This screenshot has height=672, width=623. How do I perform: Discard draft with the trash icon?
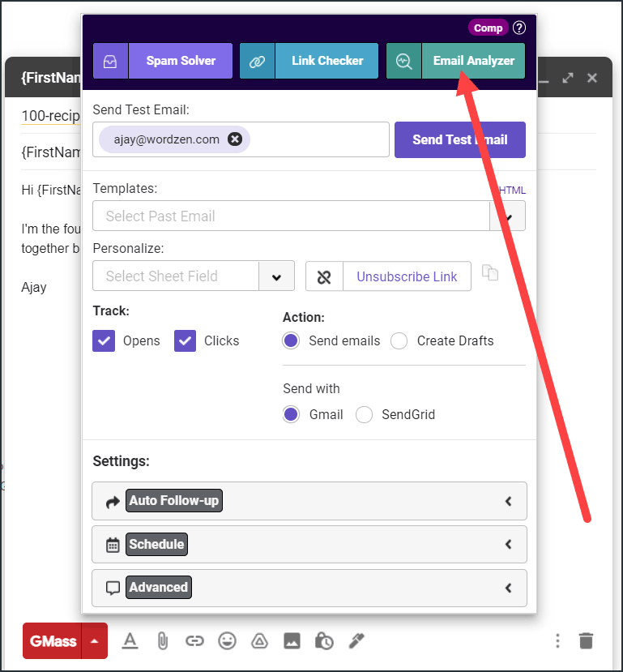[587, 640]
